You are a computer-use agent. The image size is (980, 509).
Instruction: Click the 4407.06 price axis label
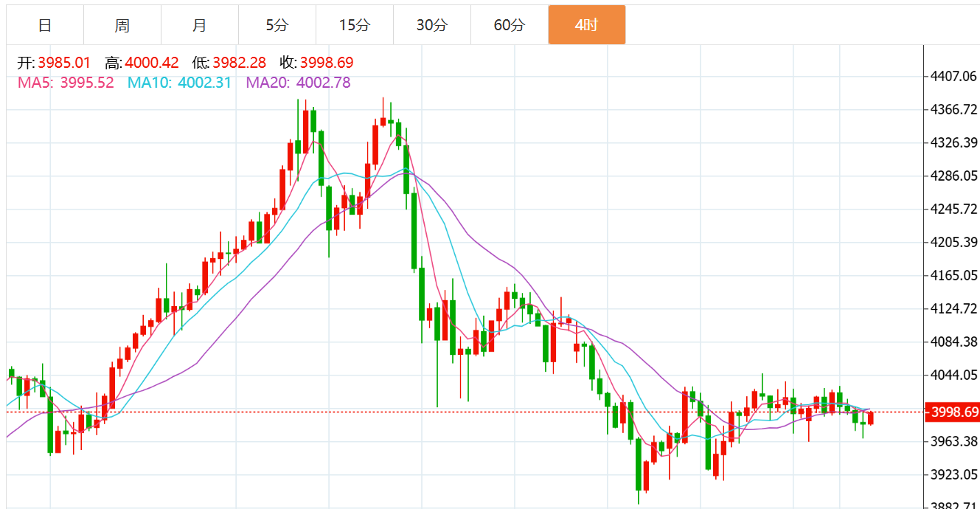point(954,76)
